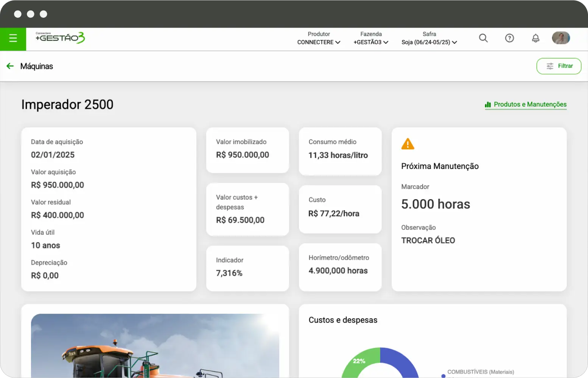588x378 pixels.
Task: Click the Valor imobilizado card
Action: [247, 150]
